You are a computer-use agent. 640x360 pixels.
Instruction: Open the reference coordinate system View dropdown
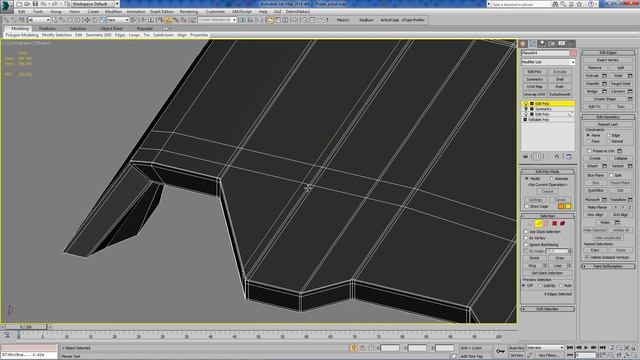118,20
